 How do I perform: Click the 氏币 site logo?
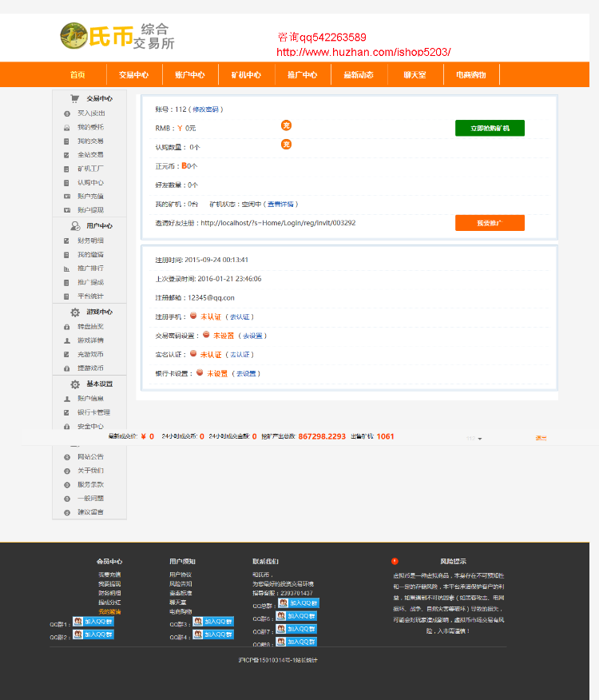coord(117,36)
